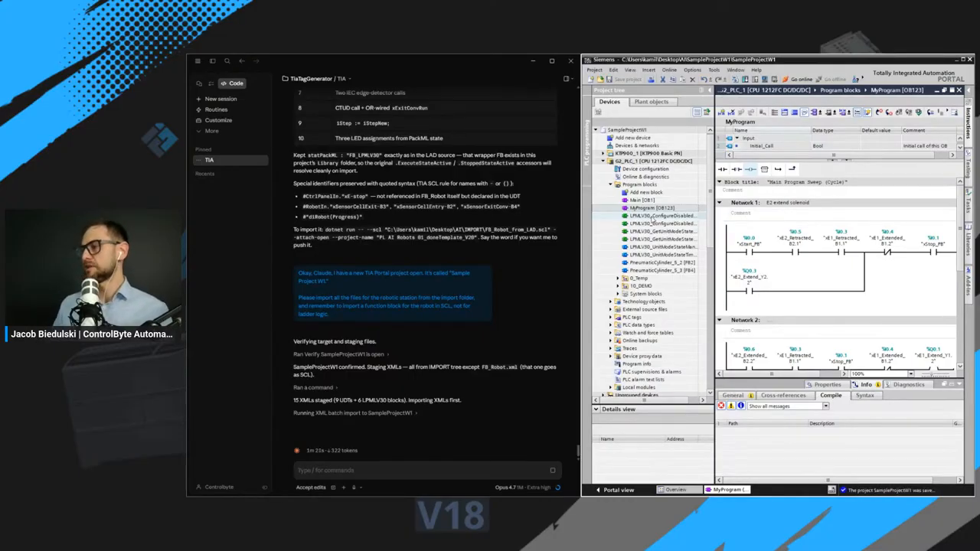Open the right panel icon in Claude header
Image resolution: width=980 pixels, height=551 pixels.
(x=566, y=78)
